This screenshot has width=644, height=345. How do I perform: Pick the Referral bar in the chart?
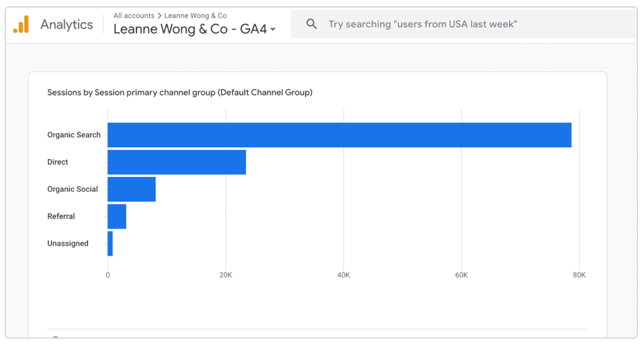point(117,217)
